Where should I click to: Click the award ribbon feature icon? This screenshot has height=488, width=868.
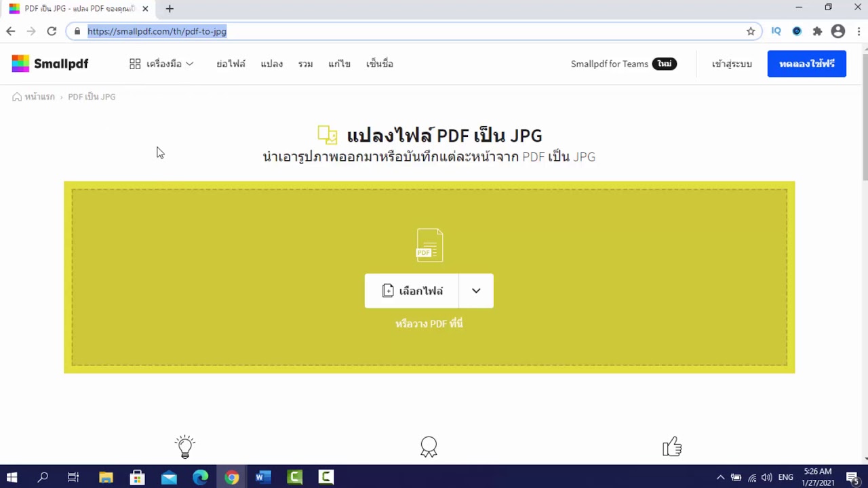pyautogui.click(x=429, y=447)
